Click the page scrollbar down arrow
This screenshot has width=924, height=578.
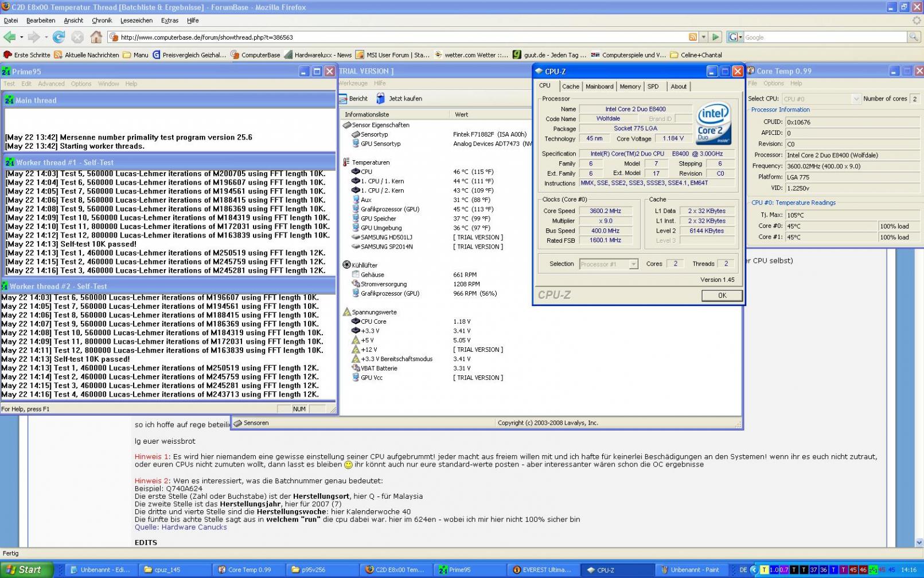pos(919,542)
